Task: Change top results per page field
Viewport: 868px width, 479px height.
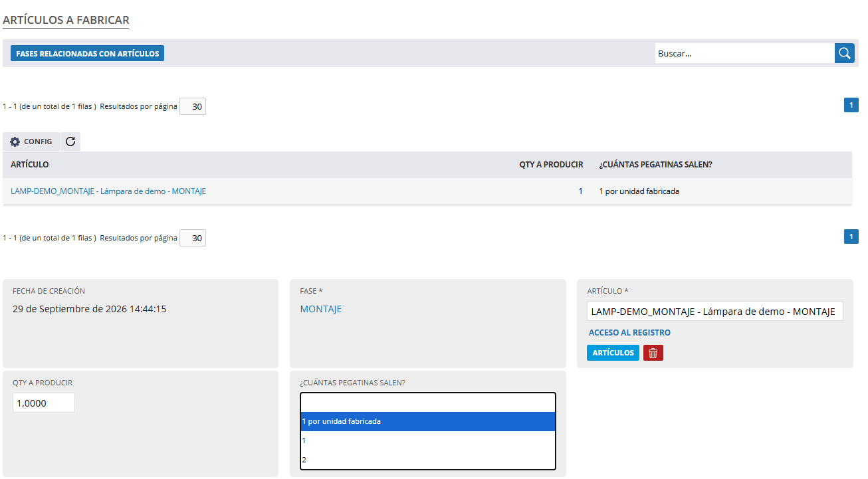Action: coord(193,106)
